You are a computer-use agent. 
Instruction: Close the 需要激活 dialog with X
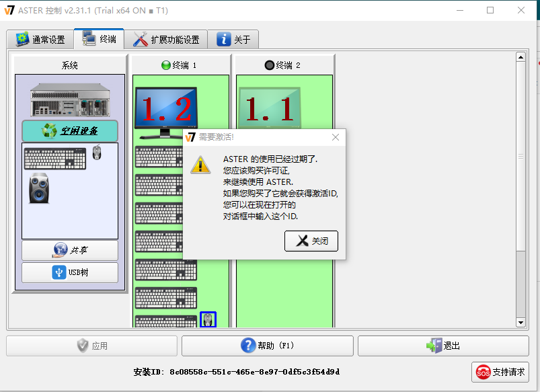(x=336, y=137)
